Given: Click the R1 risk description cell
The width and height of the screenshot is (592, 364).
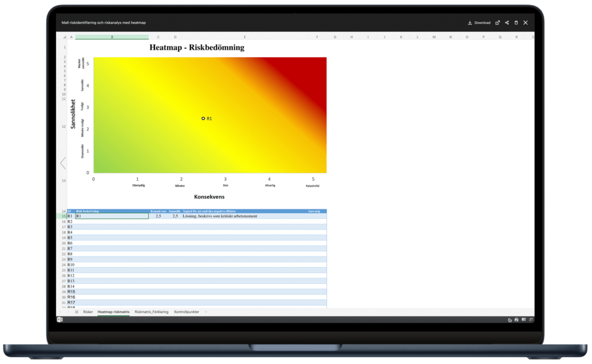Looking at the screenshot, I should point(112,216).
